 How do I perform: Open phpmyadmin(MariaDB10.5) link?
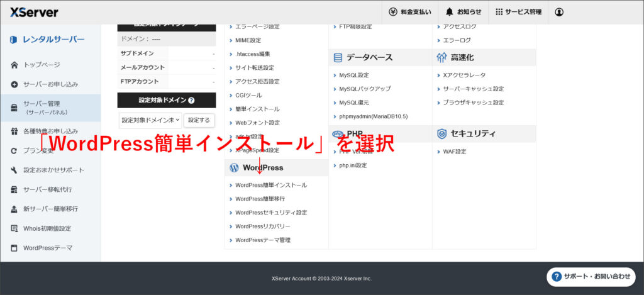(x=374, y=116)
